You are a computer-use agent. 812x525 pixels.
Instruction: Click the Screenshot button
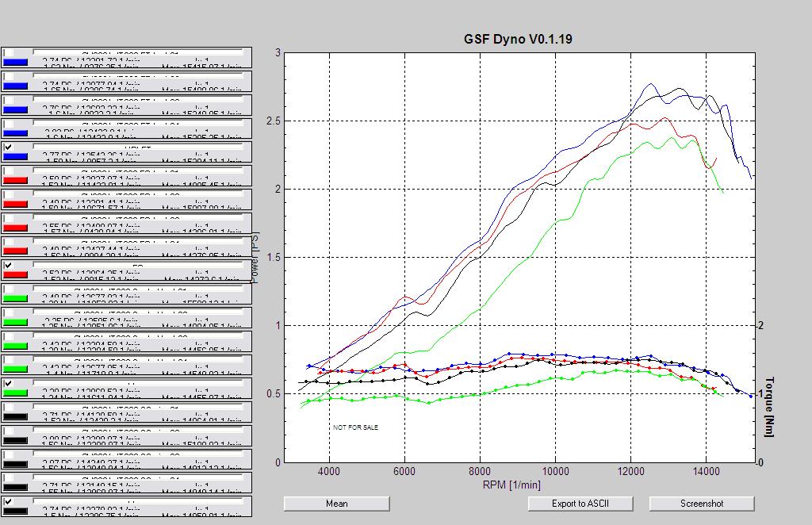[x=701, y=504]
